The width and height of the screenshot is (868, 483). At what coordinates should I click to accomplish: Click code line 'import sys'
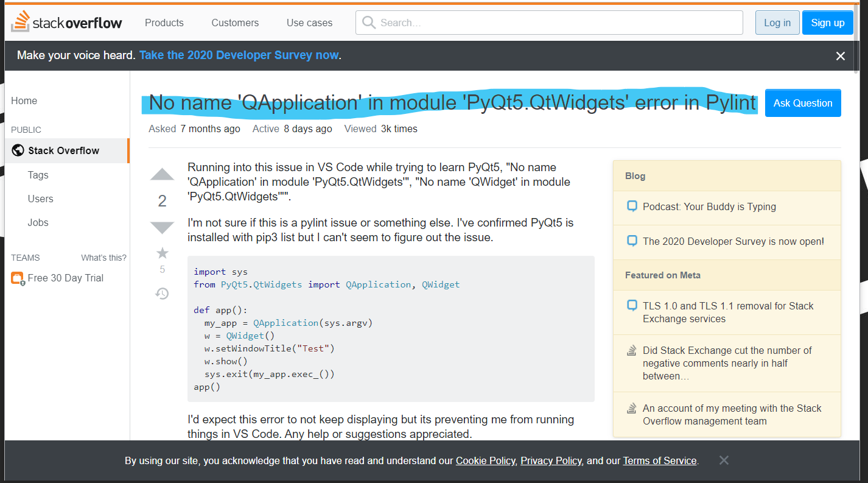[220, 272]
